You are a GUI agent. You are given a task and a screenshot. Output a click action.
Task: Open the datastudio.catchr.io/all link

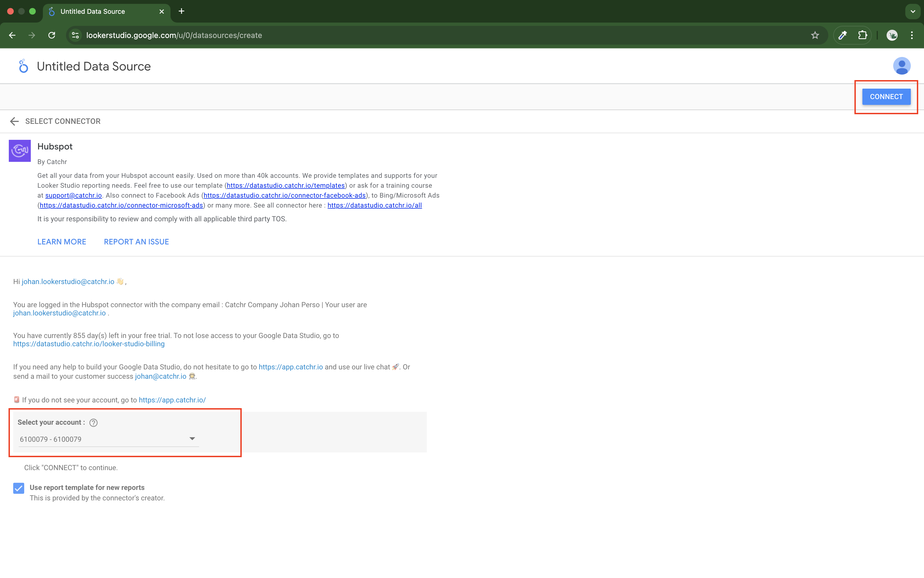click(375, 205)
